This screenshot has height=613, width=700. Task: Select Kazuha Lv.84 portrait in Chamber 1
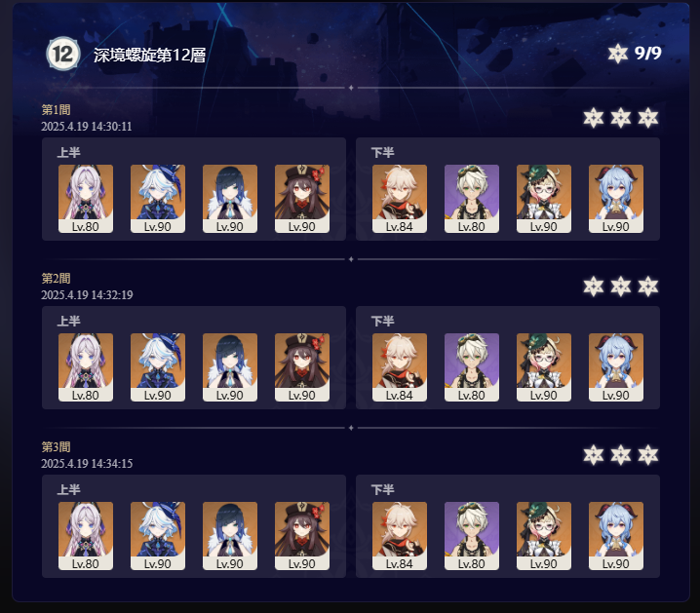point(400,199)
